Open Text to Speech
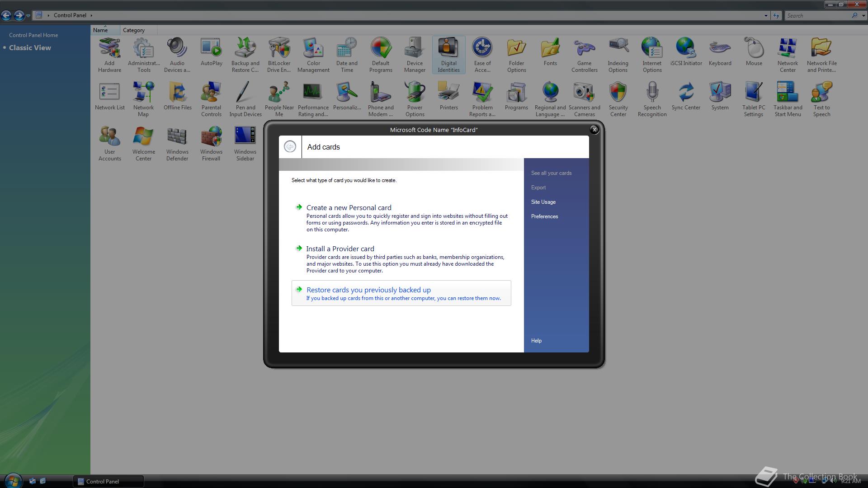868x488 pixels. click(821, 99)
